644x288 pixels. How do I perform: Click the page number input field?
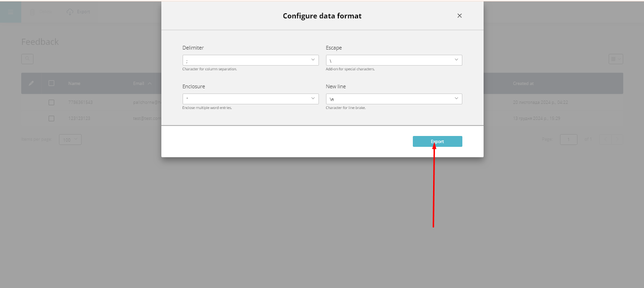pyautogui.click(x=569, y=140)
